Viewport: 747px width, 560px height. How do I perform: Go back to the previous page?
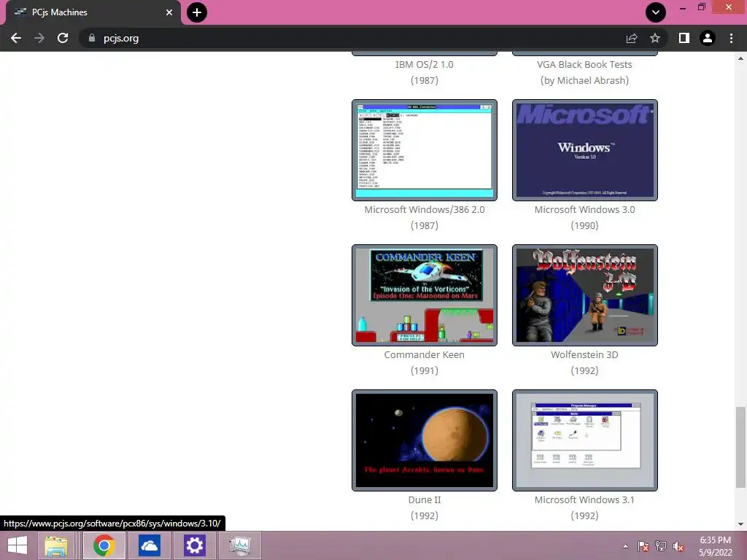click(x=16, y=38)
